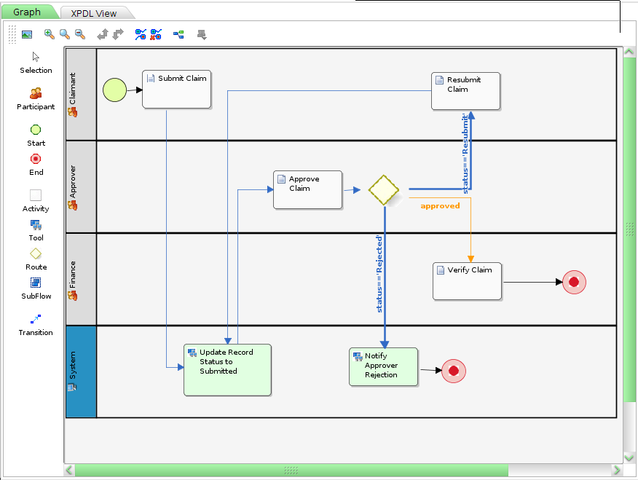Switch to the Graph tab
Screen dimensions: 638x480
(x=27, y=12)
